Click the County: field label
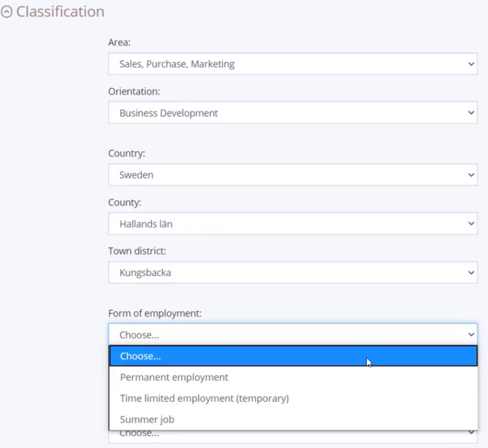Screen dimensions: 488x448 coord(125,202)
